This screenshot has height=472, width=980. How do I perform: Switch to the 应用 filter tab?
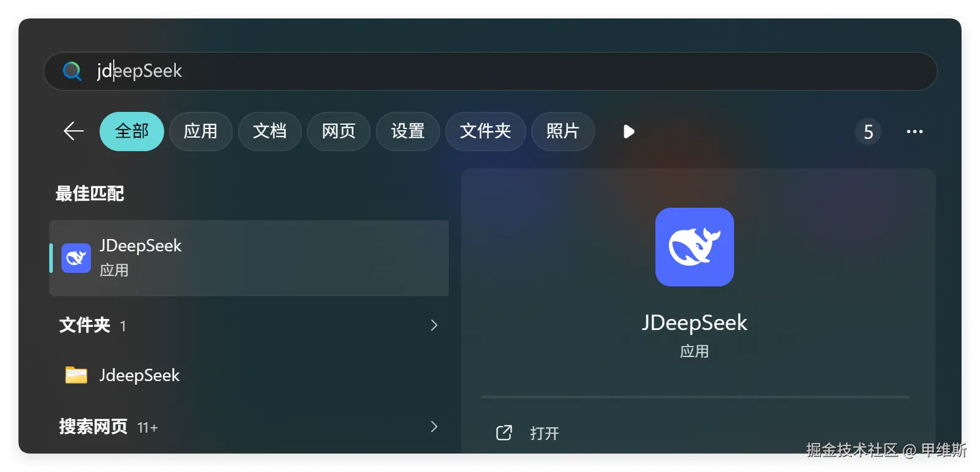(200, 131)
